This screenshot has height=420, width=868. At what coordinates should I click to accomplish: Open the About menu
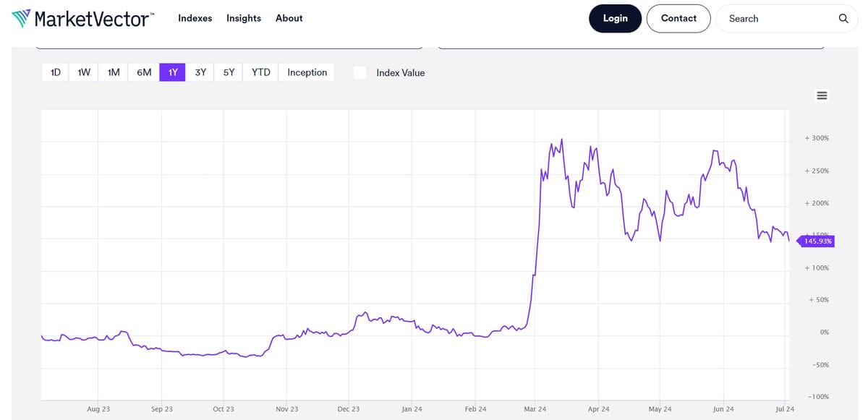[x=289, y=18]
